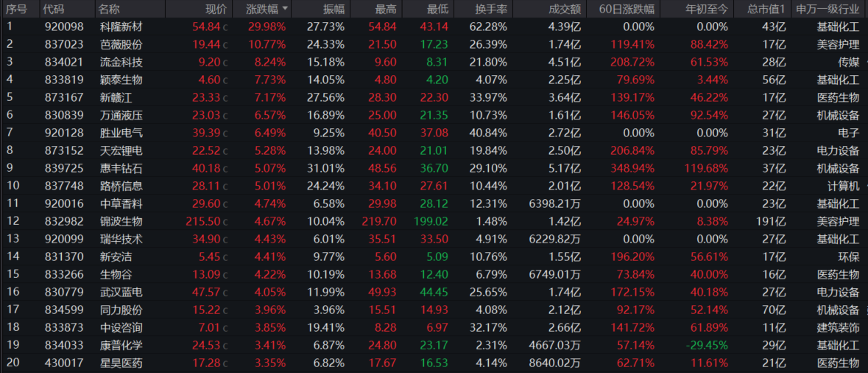Click stock code 920128

pyautogui.click(x=63, y=133)
